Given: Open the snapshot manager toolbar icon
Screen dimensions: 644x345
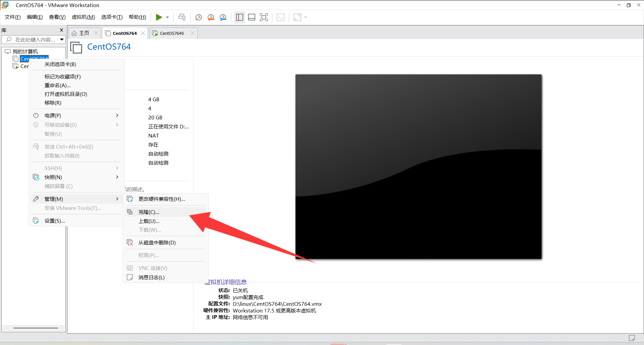Looking at the screenshot, I should coord(223,17).
